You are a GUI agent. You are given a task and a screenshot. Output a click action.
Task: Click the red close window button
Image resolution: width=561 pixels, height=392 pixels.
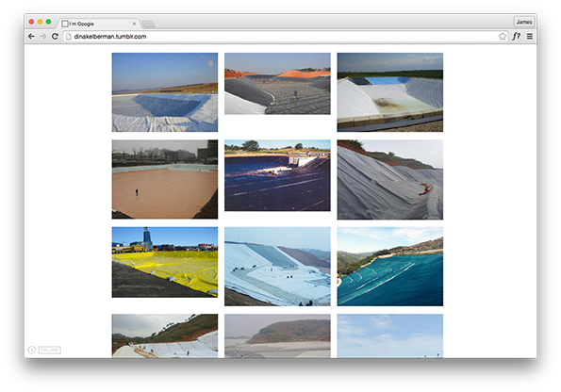point(31,22)
